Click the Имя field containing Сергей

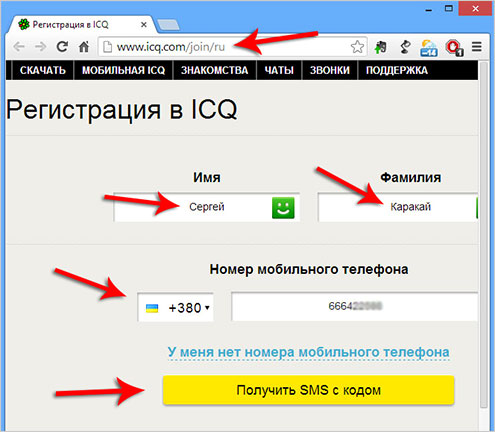pyautogui.click(x=206, y=207)
